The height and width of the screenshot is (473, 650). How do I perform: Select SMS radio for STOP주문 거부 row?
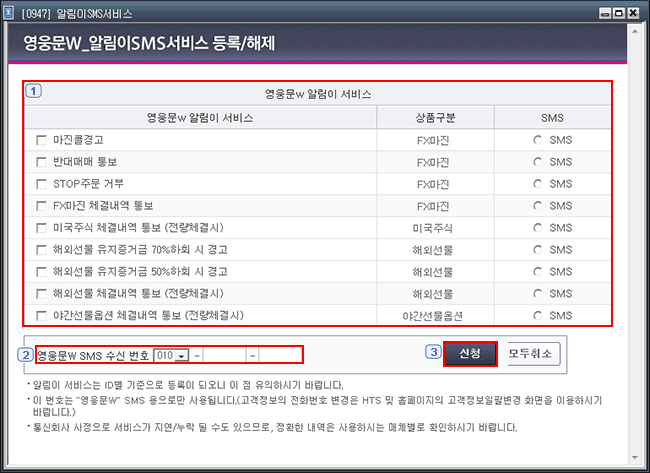click(538, 184)
